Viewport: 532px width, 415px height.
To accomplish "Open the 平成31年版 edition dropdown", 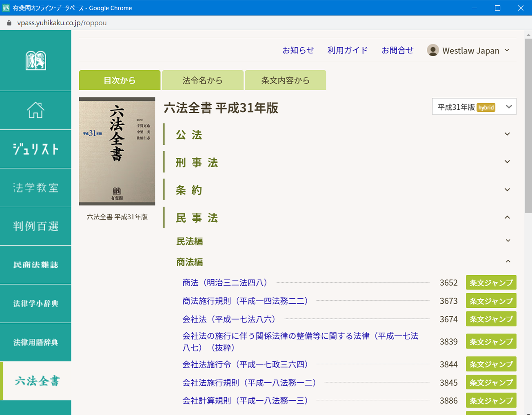I will point(474,107).
